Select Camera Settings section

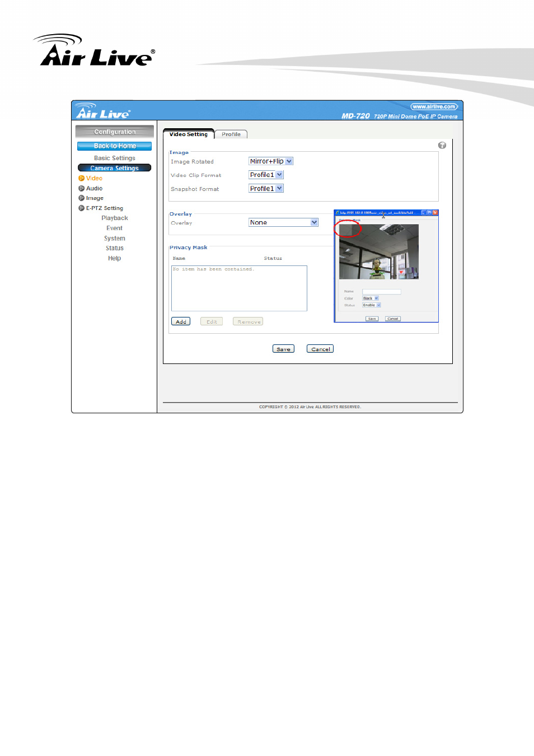[x=114, y=168]
